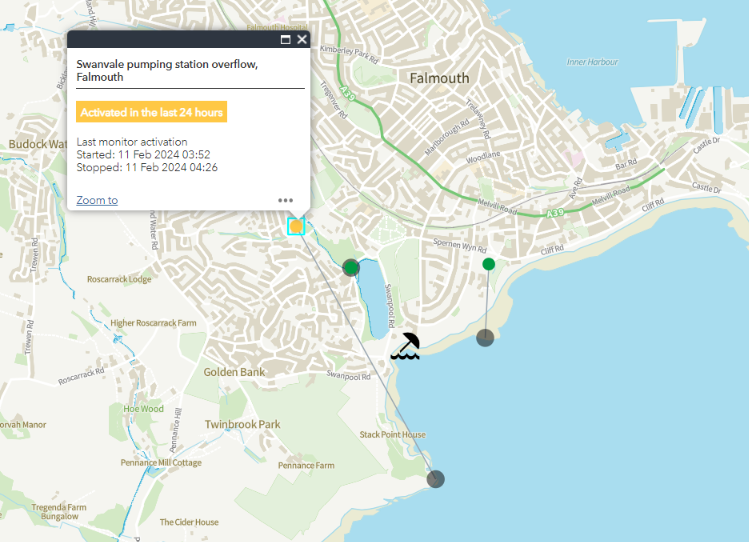Click the Twinbrook Park map label
The height and width of the screenshot is (542, 749).
[243, 424]
